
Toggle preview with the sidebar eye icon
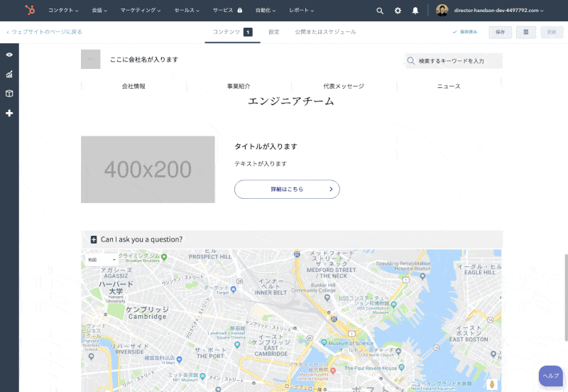[9, 55]
